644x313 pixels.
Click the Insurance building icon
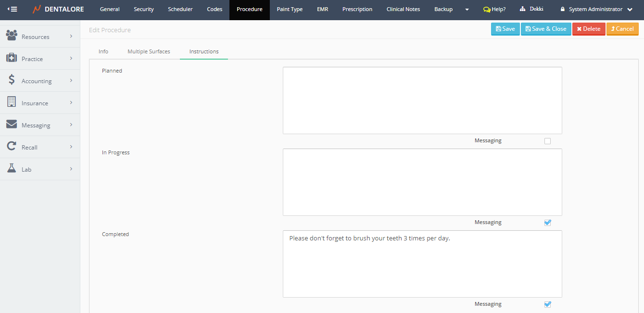click(12, 102)
